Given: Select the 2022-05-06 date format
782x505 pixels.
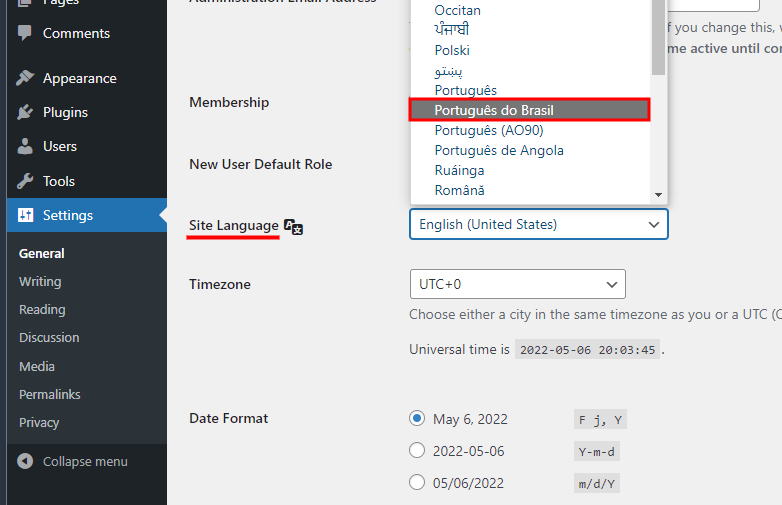Looking at the screenshot, I should [x=417, y=450].
